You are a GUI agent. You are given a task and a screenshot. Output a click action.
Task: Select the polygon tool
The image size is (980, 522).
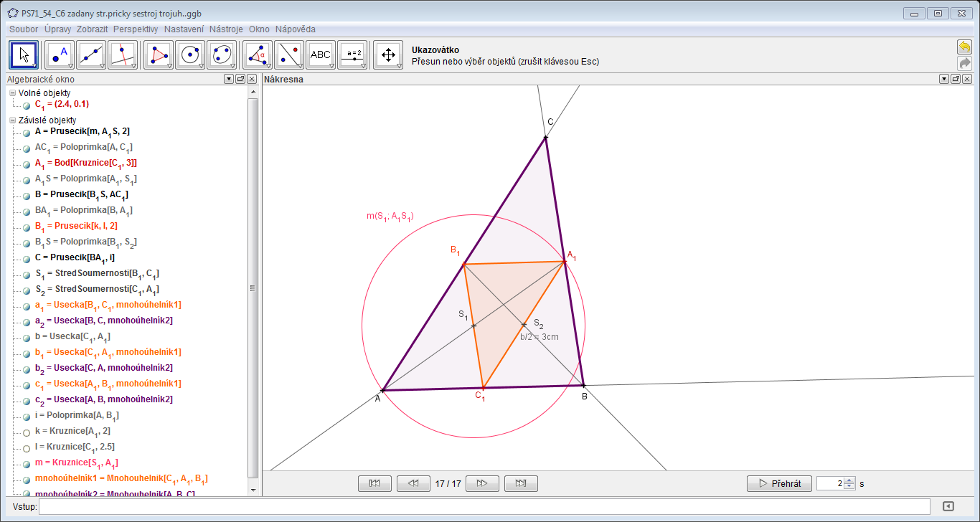pyautogui.click(x=159, y=54)
